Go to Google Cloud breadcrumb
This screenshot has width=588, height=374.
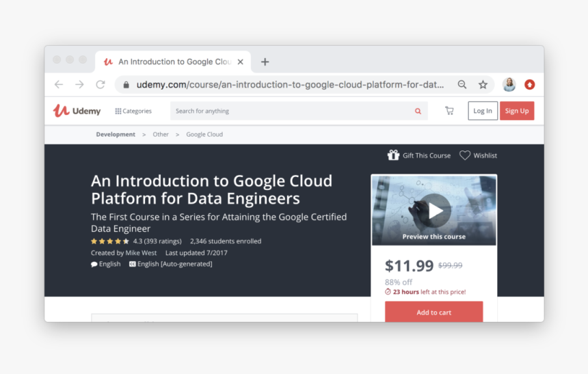tap(204, 134)
